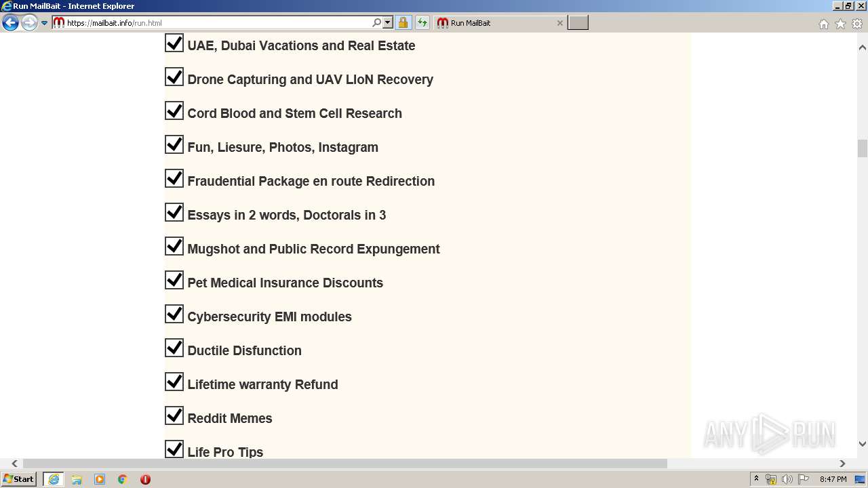Uncheck Mugshot and Public Record Expungement
This screenshot has width=868, height=488.
[x=174, y=247]
